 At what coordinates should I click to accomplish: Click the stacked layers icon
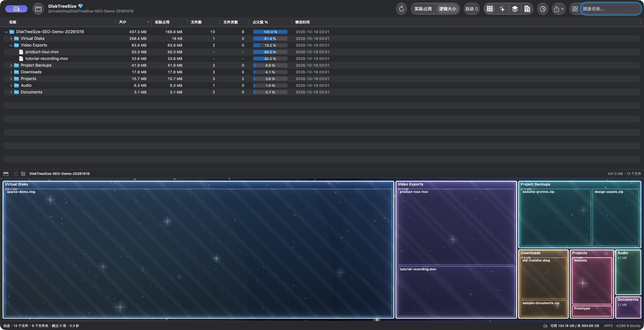(515, 9)
